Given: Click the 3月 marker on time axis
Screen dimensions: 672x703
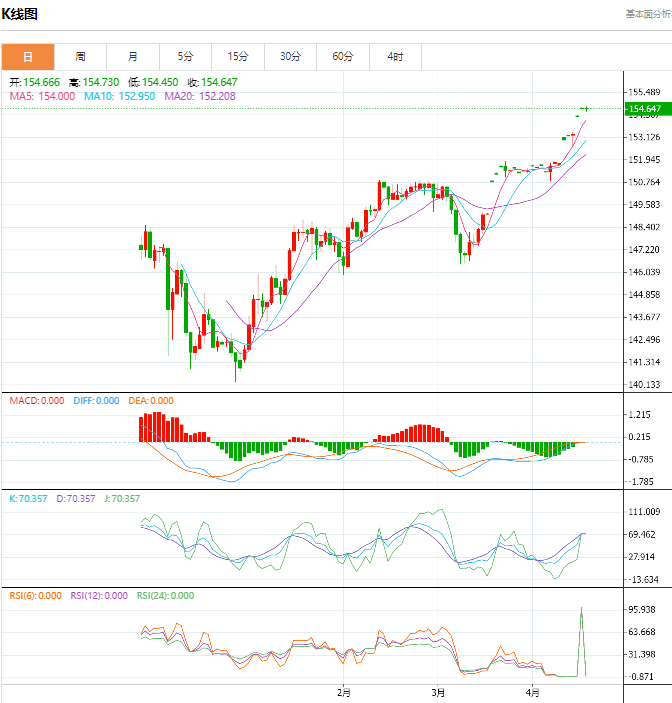Looking at the screenshot, I should (437, 692).
